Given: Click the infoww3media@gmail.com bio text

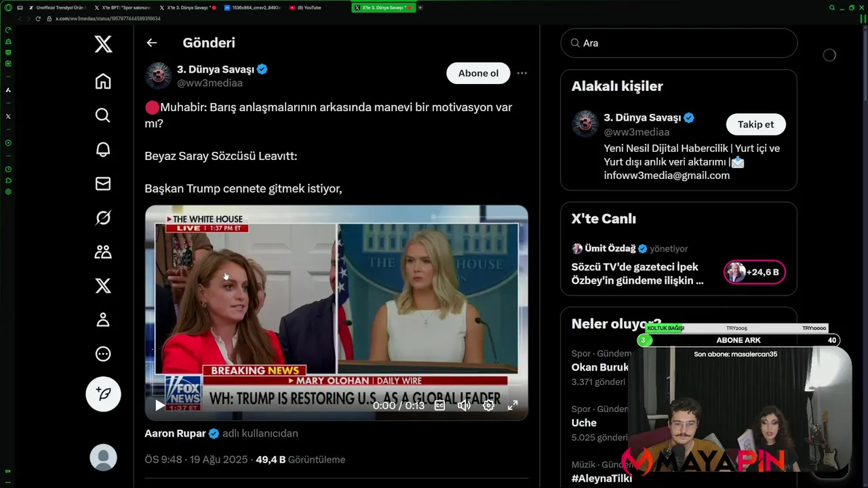Looking at the screenshot, I should coord(667,176).
